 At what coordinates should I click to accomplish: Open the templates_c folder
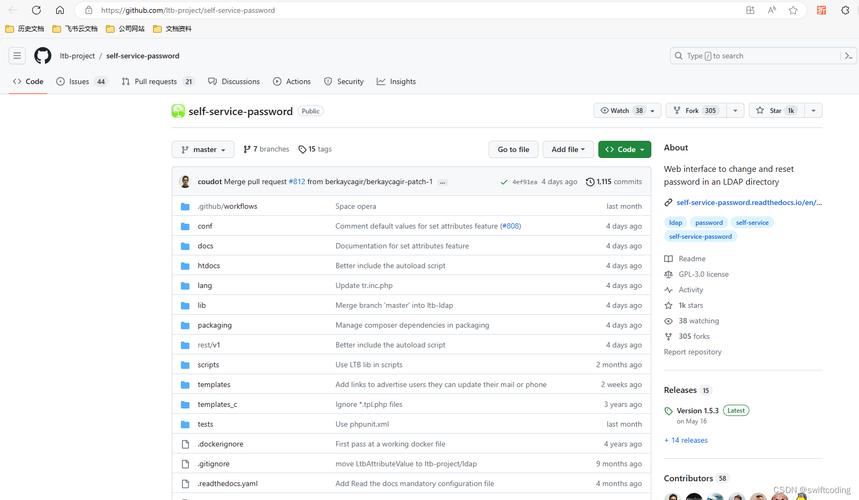tap(217, 404)
